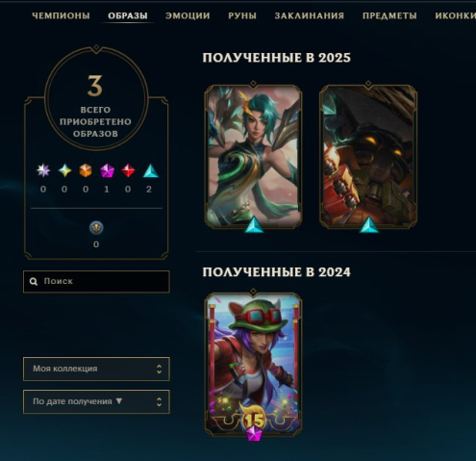Image resolution: width=476 pixels, height=461 pixels.
Task: Click the magnifying glass search icon
Action: tap(34, 281)
